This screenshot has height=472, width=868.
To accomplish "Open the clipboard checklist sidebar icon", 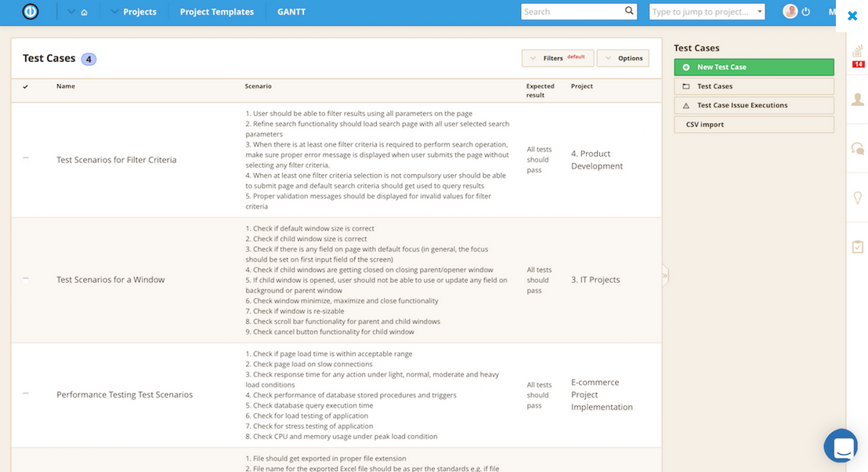I will pyautogui.click(x=858, y=246).
